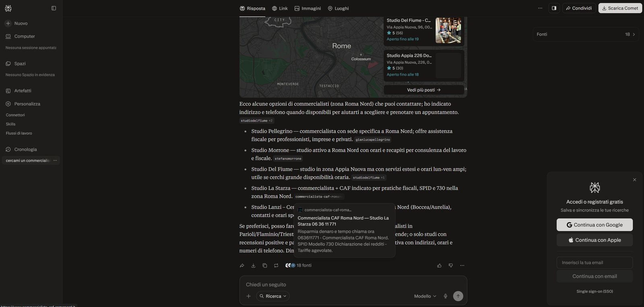Expand the Fonti 18 sources panel
644x307 pixels.
click(x=586, y=34)
